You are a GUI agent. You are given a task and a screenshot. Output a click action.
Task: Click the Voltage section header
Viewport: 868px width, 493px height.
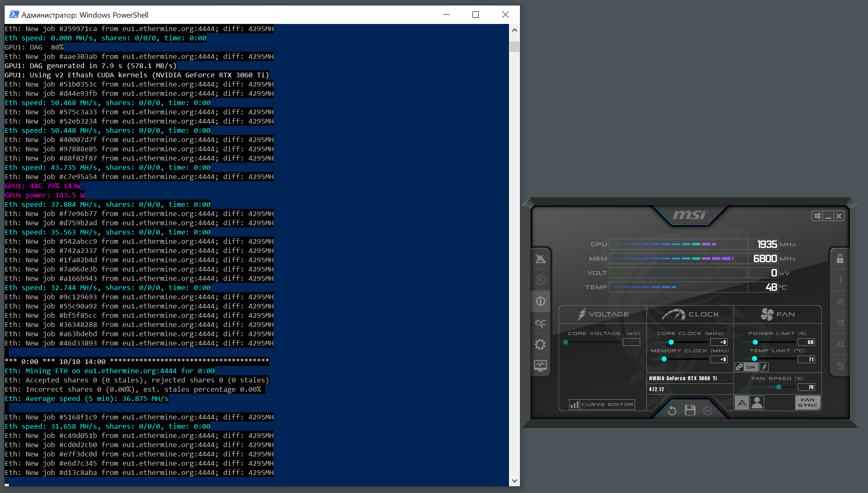(x=602, y=314)
